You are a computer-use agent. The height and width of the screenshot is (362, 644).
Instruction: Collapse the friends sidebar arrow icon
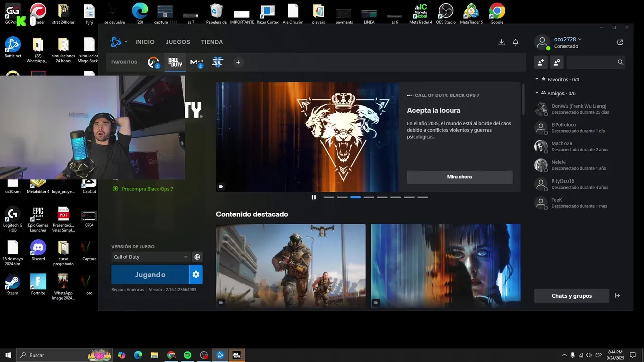(x=617, y=296)
